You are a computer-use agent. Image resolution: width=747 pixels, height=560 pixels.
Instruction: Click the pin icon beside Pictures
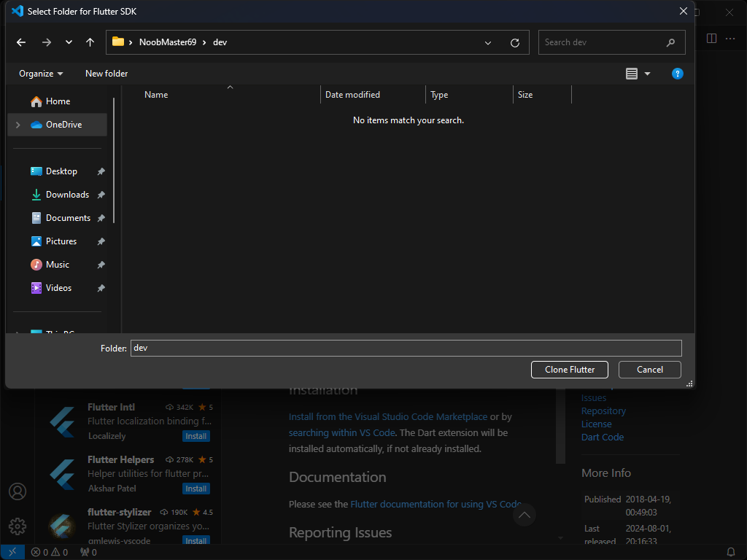click(x=101, y=241)
